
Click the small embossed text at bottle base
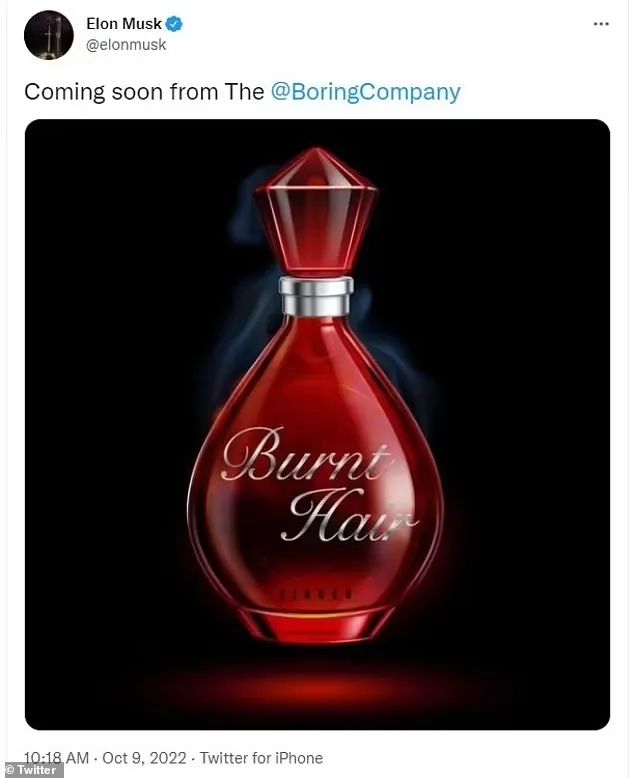pyautogui.click(x=316, y=593)
